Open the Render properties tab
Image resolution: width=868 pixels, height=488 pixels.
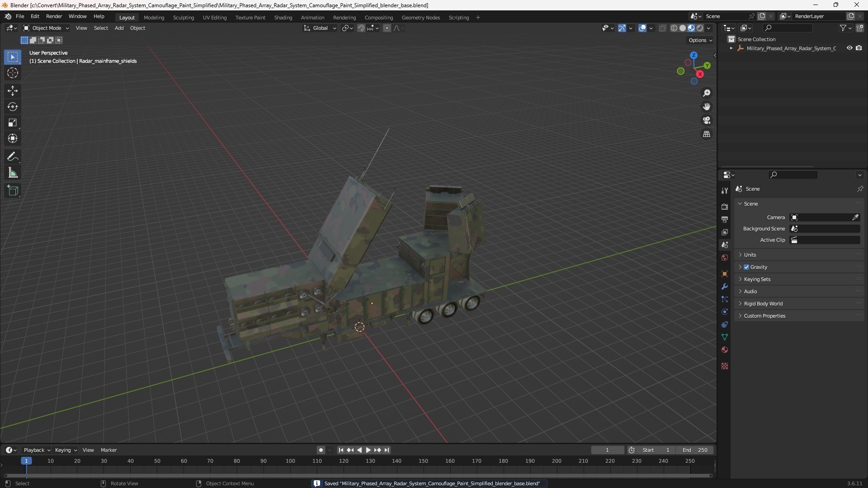point(725,206)
